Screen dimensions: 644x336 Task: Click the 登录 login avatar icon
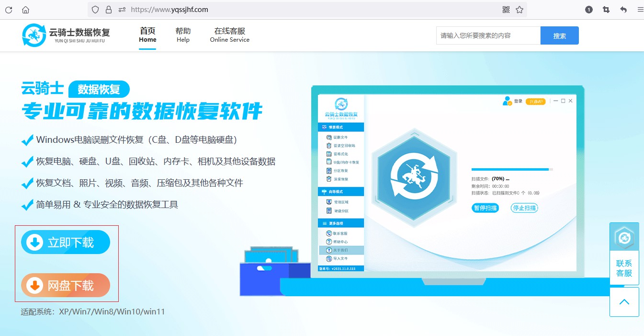click(506, 101)
